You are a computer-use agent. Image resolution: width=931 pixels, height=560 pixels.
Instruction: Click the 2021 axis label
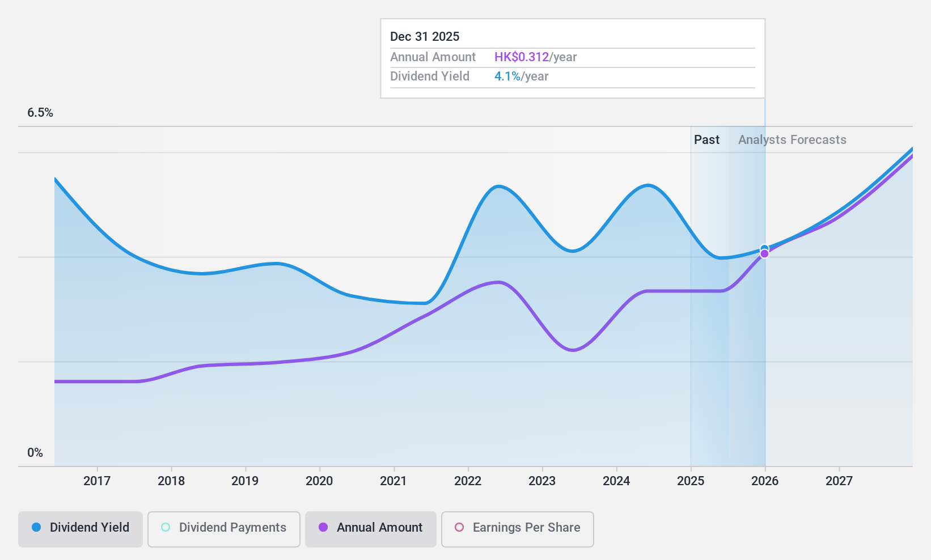pyautogui.click(x=393, y=481)
